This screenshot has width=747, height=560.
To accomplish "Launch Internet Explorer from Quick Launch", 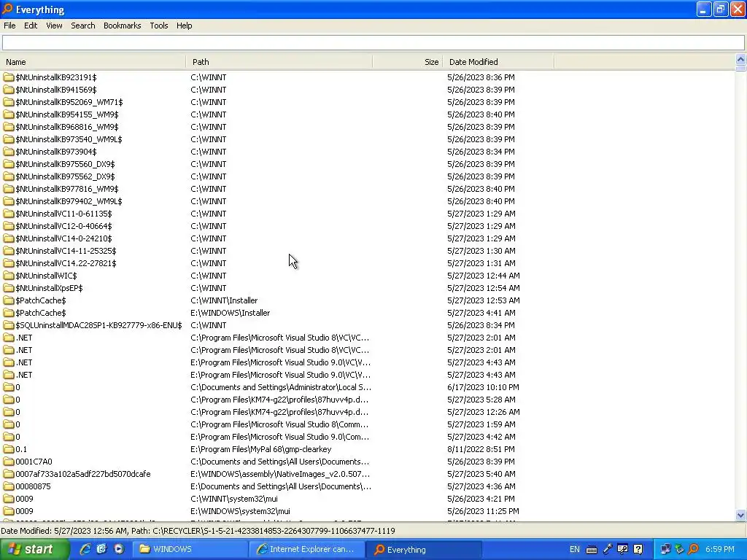I will (x=85, y=549).
